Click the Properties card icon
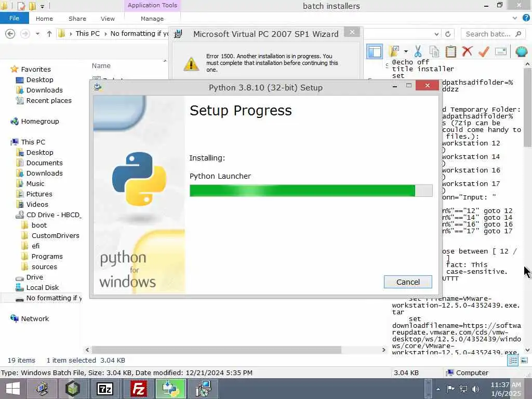 501,51
